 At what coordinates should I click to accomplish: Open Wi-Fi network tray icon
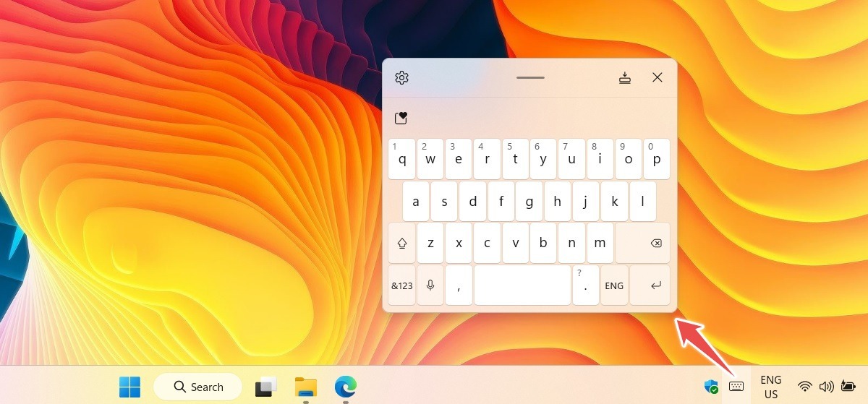[x=805, y=387]
